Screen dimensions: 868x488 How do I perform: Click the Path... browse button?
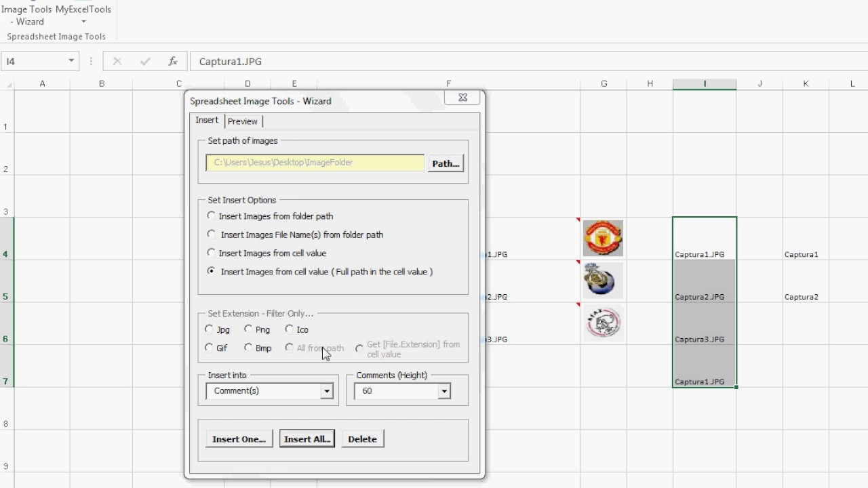point(446,163)
